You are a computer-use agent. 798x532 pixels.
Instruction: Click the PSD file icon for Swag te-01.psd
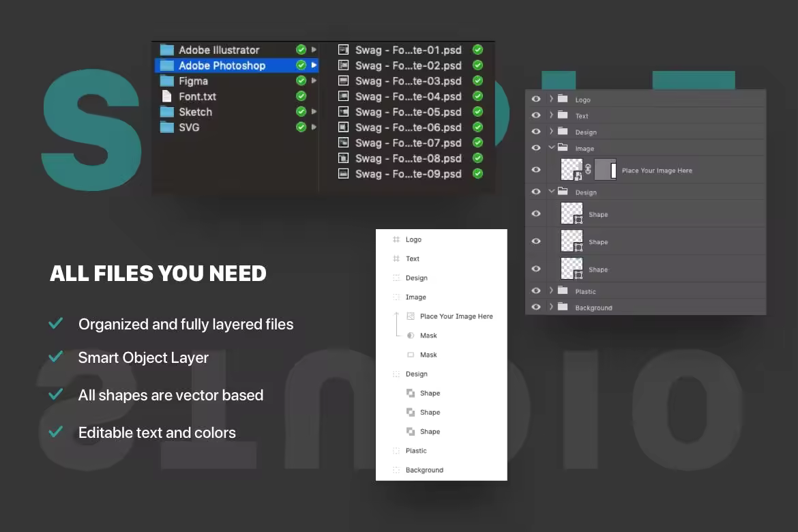point(344,50)
